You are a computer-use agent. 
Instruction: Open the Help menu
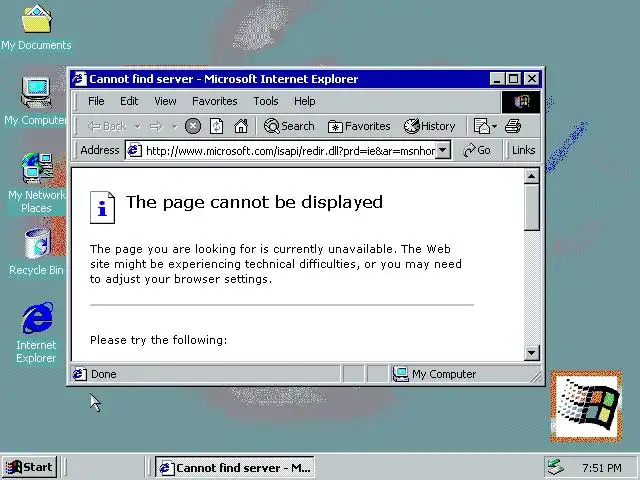pos(304,101)
